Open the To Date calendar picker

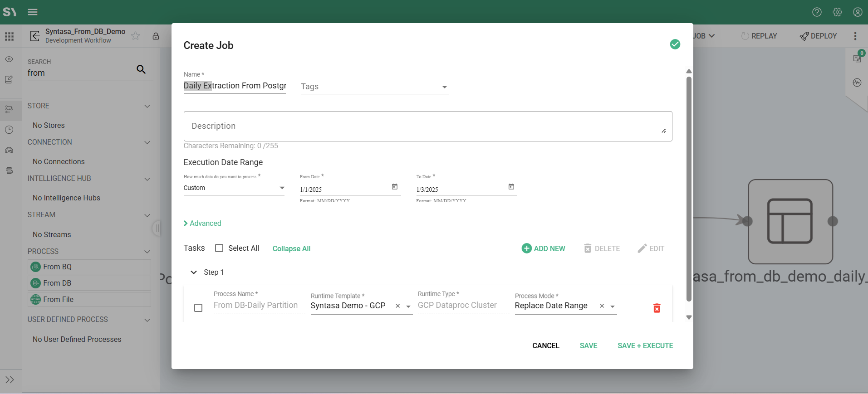(x=511, y=187)
